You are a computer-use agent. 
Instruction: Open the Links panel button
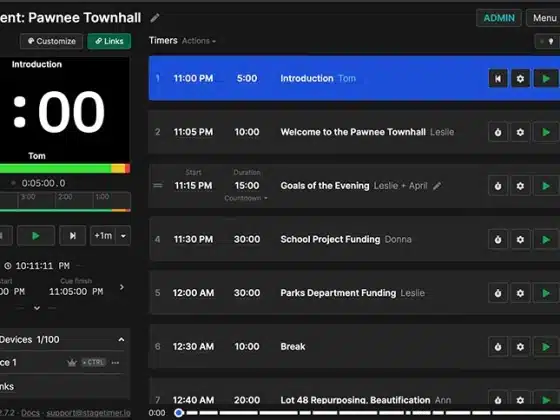point(109,41)
